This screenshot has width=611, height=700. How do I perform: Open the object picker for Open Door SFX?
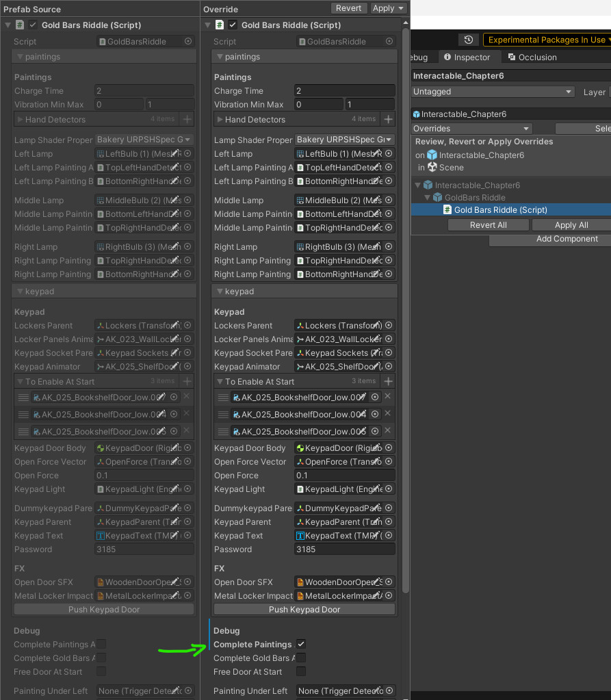[389, 582]
